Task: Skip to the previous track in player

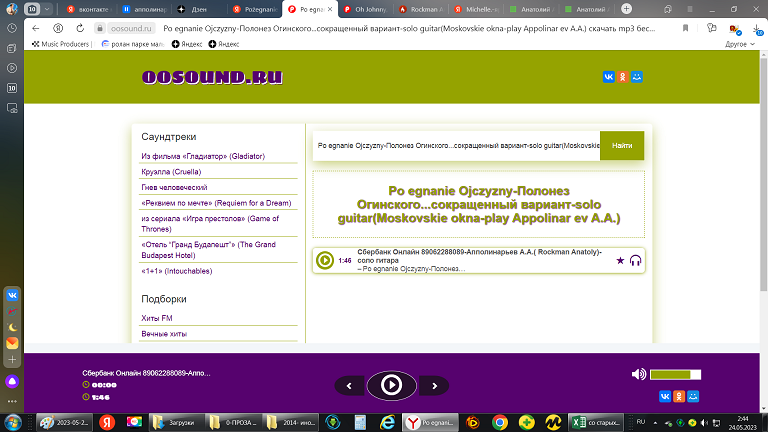Action: pyautogui.click(x=349, y=386)
